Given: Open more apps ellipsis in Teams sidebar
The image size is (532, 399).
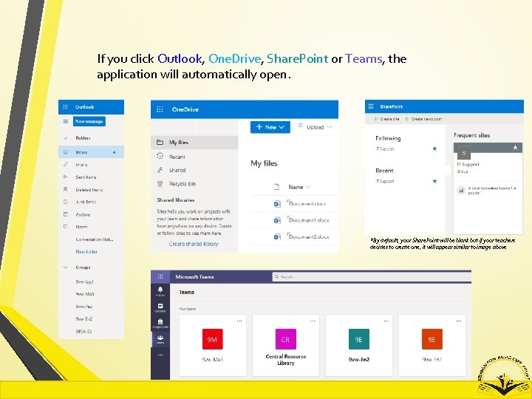Looking at the screenshot, I should coord(160,355).
